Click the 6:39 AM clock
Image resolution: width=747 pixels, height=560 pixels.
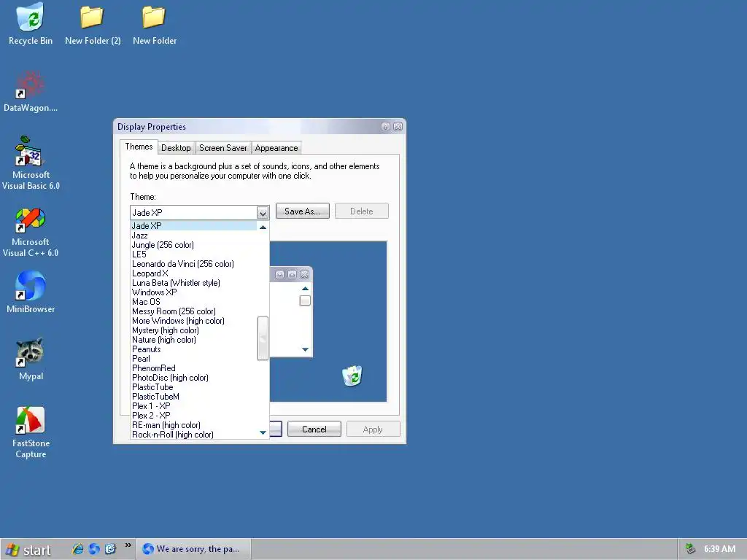[x=719, y=549]
